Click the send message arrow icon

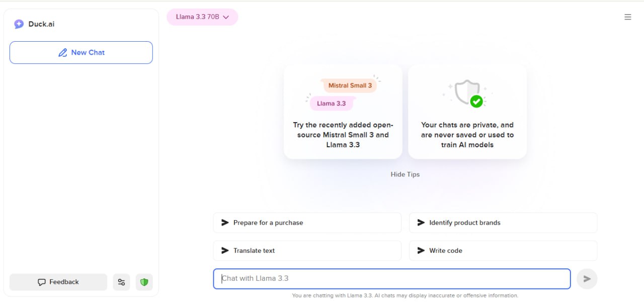[x=587, y=279]
